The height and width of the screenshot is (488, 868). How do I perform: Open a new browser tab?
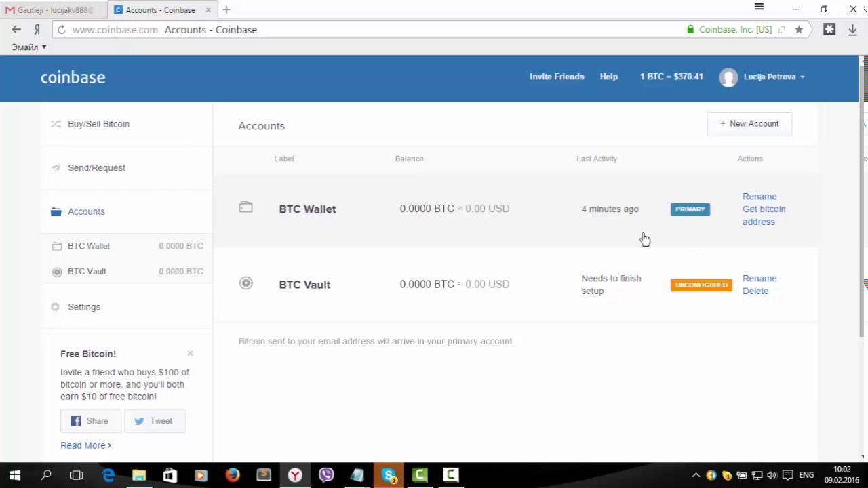point(226,9)
